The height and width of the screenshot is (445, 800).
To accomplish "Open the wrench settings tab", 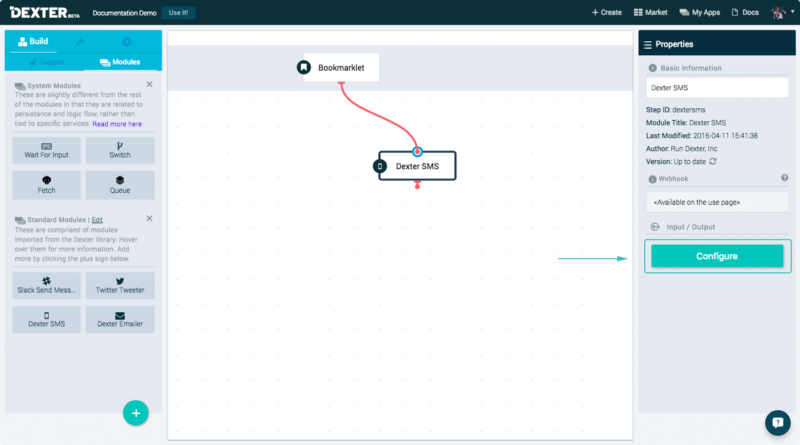I will click(80, 42).
